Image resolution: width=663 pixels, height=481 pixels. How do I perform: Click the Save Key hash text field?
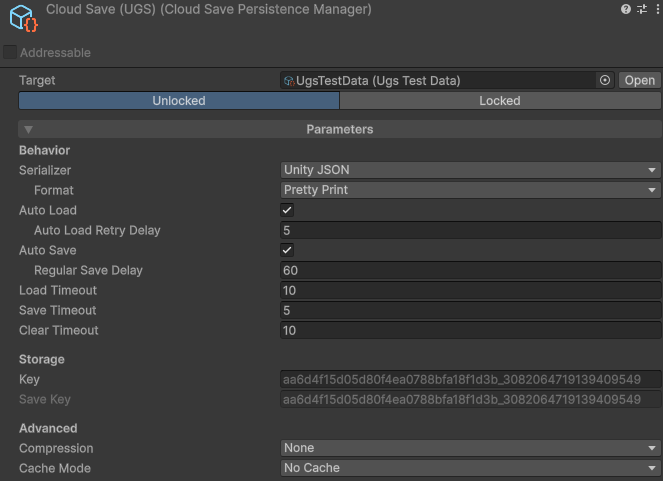point(470,399)
